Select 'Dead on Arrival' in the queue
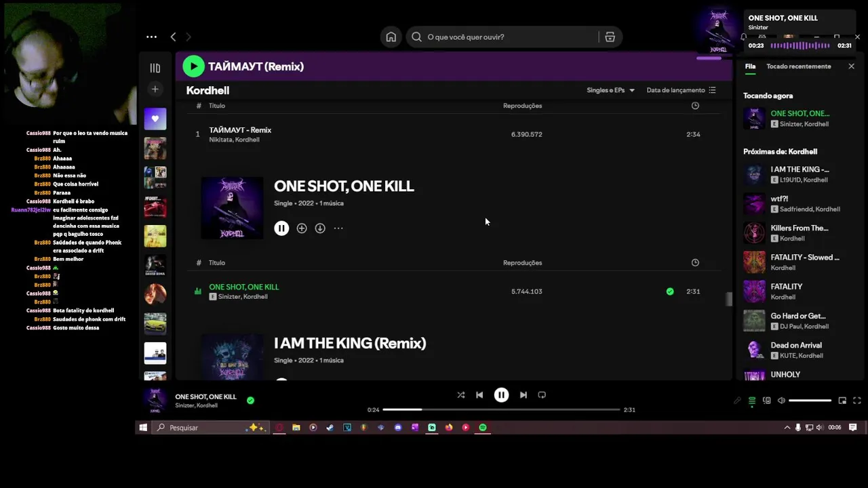The image size is (868, 488). click(796, 345)
